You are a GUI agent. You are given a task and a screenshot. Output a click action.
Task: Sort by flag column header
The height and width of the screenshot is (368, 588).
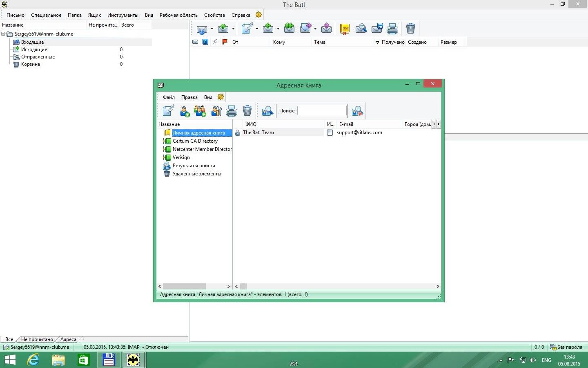click(x=225, y=42)
